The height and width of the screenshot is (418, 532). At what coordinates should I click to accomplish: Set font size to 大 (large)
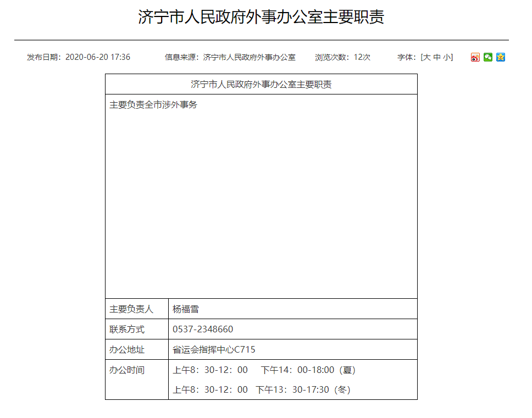(426, 57)
